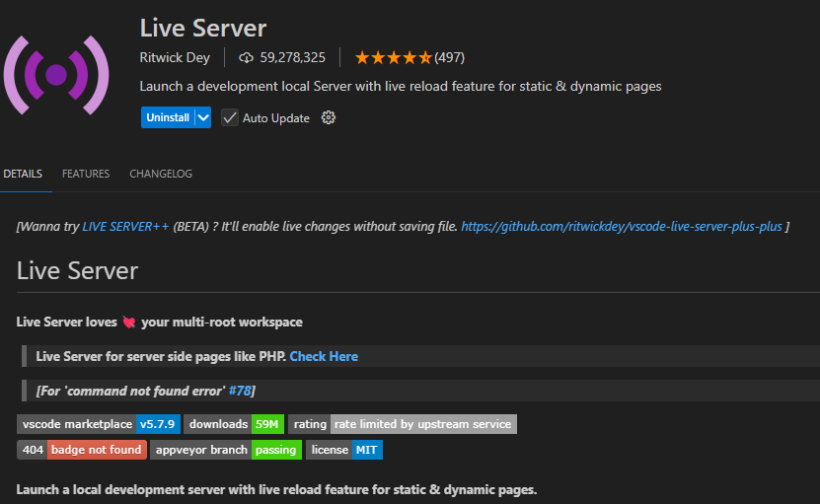The image size is (820, 504).
Task: Click the Check Here PHP link
Action: [324, 356]
